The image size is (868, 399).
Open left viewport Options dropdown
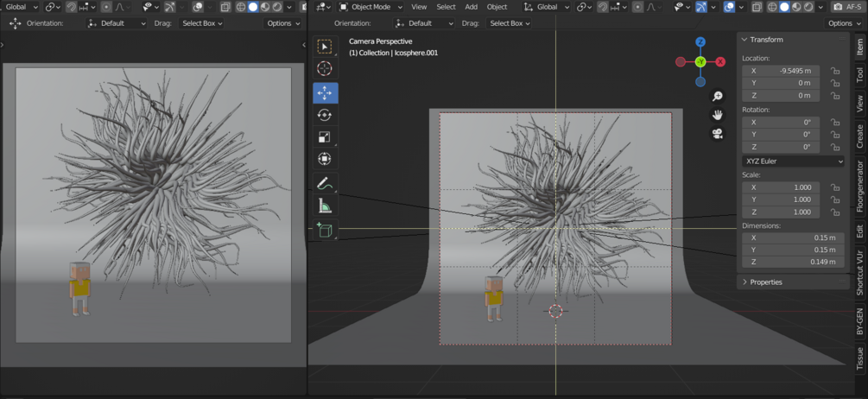pyautogui.click(x=283, y=23)
